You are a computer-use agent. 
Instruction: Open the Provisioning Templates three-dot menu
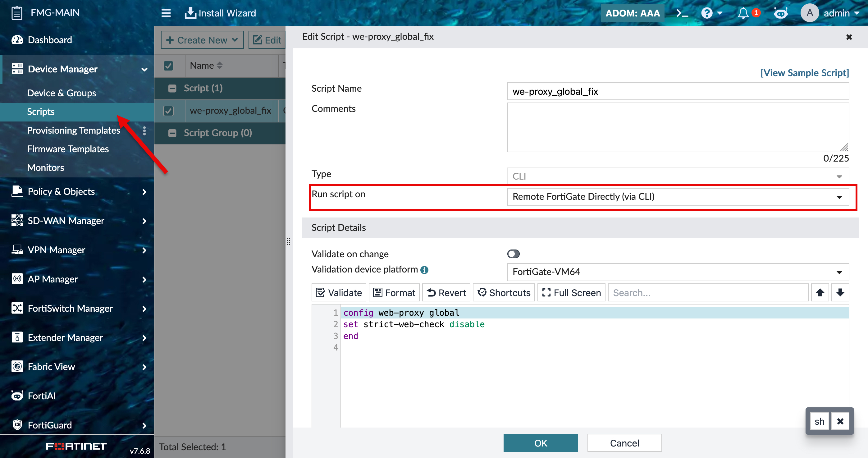144,131
